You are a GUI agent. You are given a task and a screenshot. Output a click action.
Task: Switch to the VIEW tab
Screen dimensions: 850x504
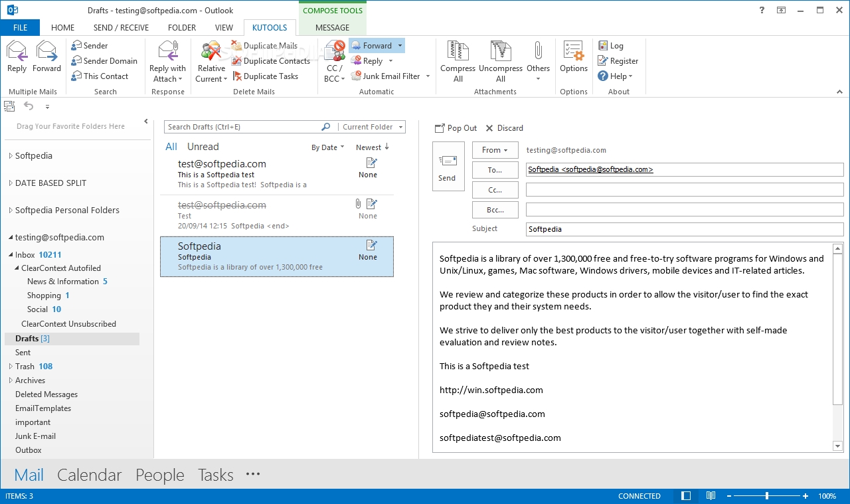(224, 28)
